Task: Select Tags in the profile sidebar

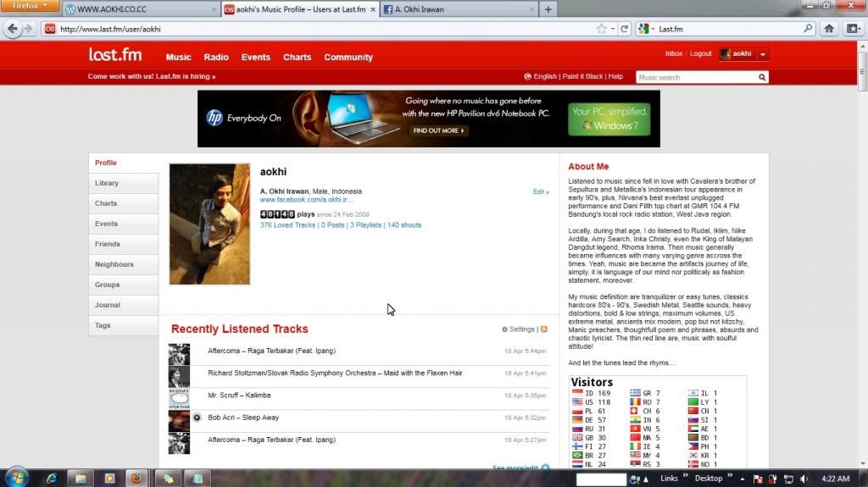Action: (x=124, y=326)
